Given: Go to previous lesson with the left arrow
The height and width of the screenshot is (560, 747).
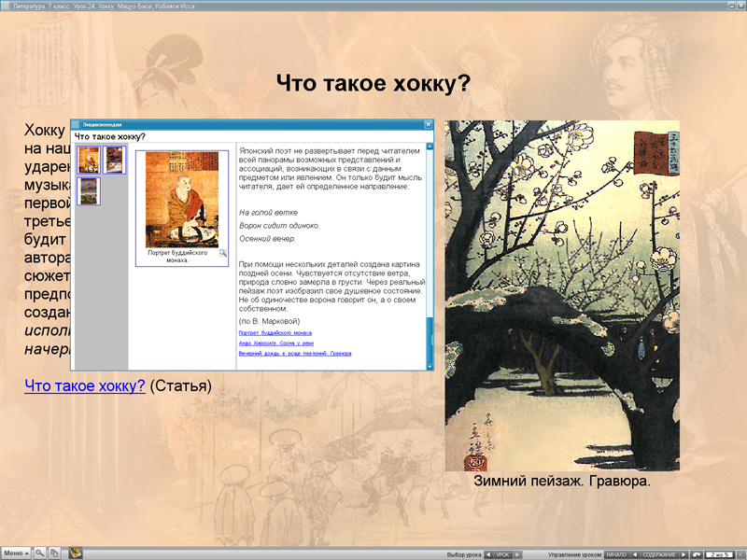Looking at the screenshot, I should coord(489,553).
